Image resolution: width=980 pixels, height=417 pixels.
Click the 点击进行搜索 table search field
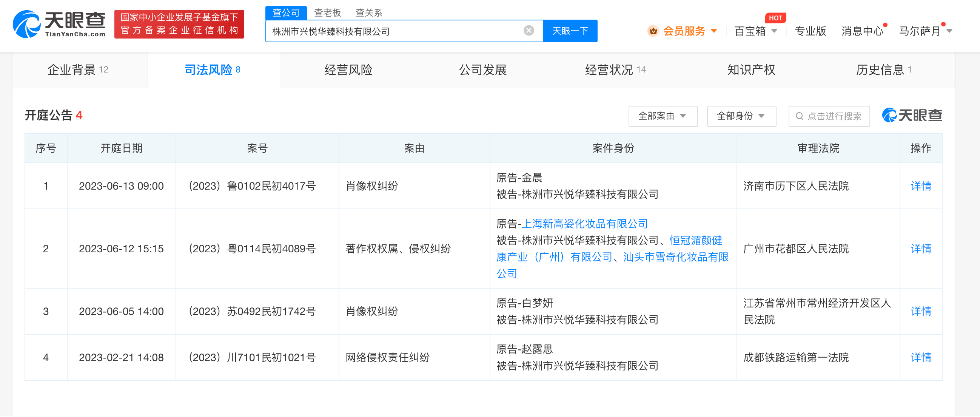[829, 116]
